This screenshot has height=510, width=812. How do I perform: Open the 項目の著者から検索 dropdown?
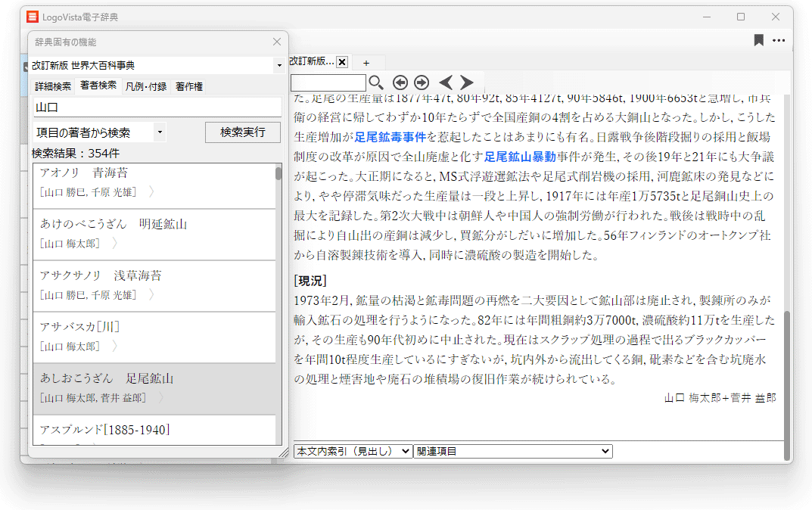(160, 132)
